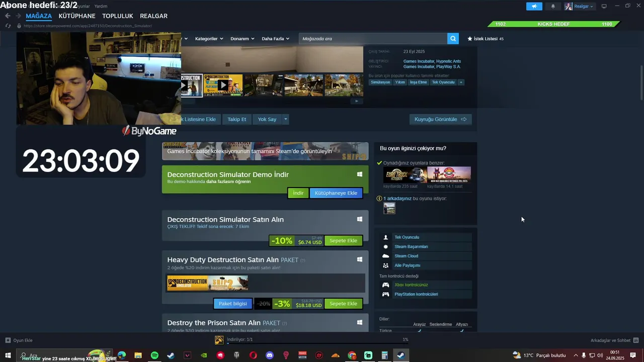
Task: Open the arrow dropdown next to Yok Say
Action: click(x=285, y=119)
